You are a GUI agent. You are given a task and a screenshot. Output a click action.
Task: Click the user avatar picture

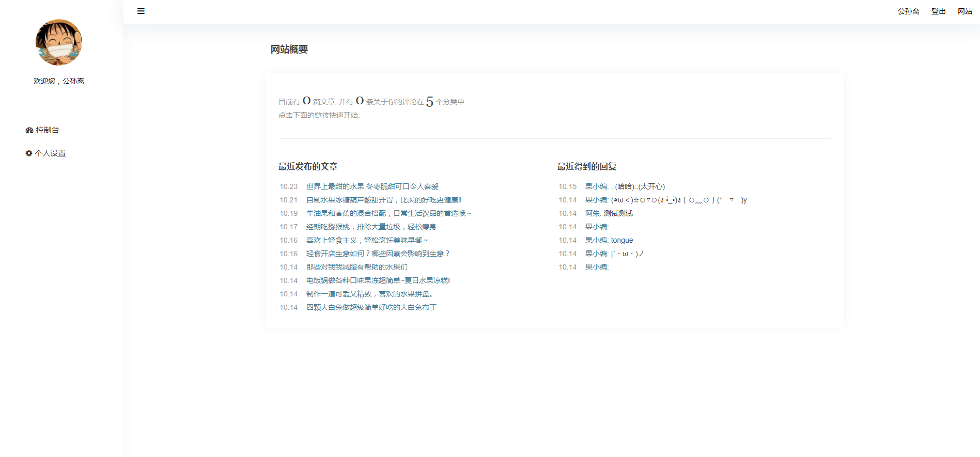tap(59, 42)
